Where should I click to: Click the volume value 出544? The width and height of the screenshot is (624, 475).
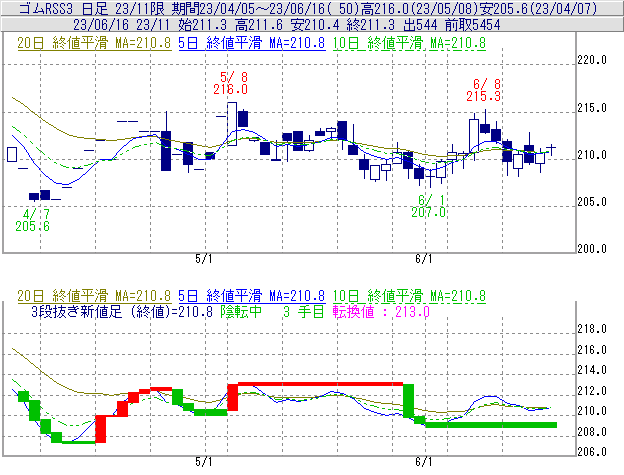[420, 25]
